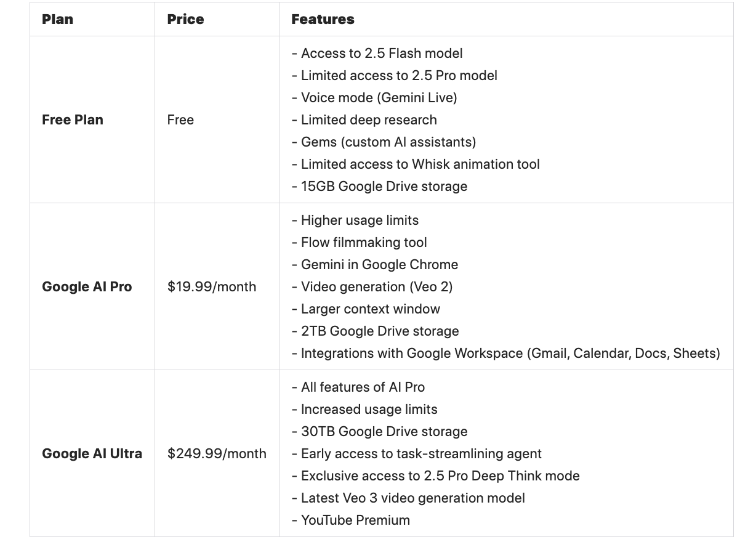Click the Free price cell
Image resolution: width=756 pixels, height=542 pixels.
tap(180, 119)
